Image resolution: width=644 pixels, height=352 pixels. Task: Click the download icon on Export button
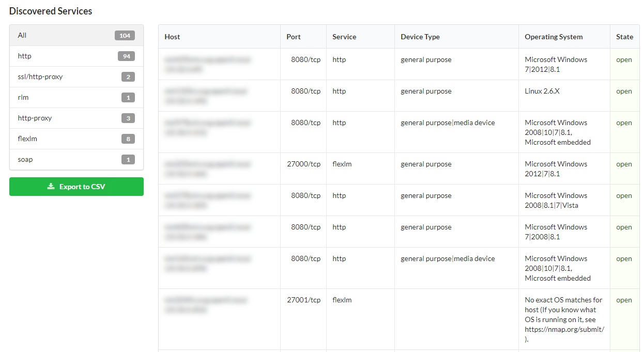(51, 187)
